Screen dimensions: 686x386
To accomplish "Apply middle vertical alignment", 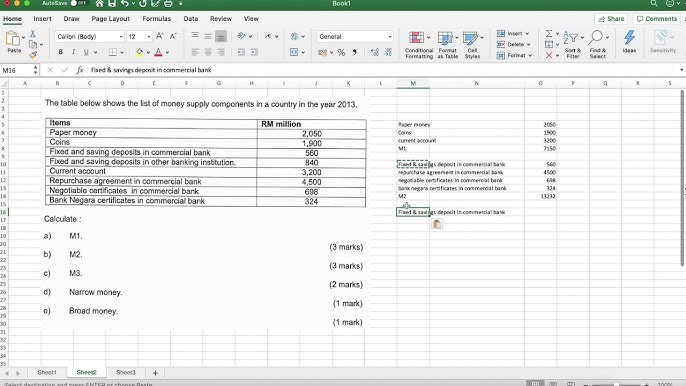I will [x=208, y=36].
